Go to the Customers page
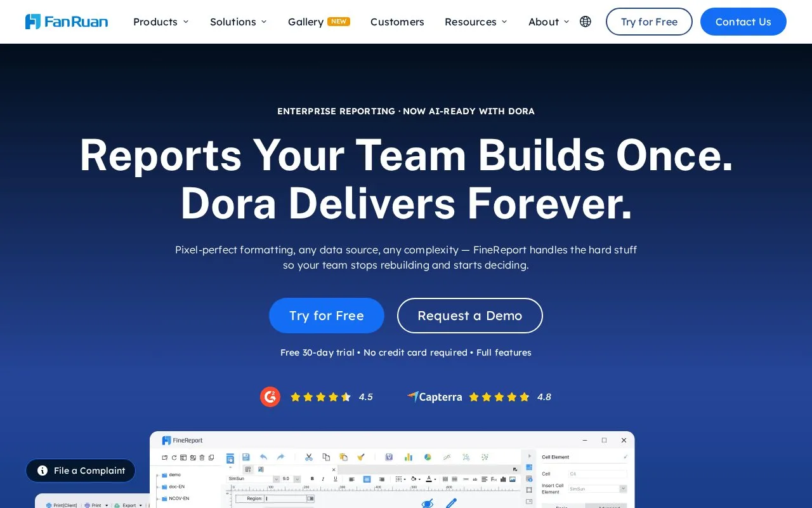 pyautogui.click(x=397, y=22)
